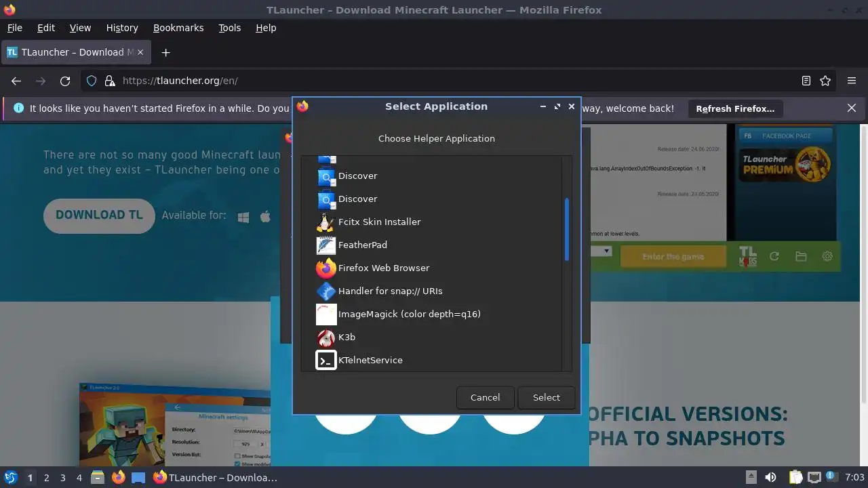
Task: Click the Refresh Firefox… button
Action: 735,108
